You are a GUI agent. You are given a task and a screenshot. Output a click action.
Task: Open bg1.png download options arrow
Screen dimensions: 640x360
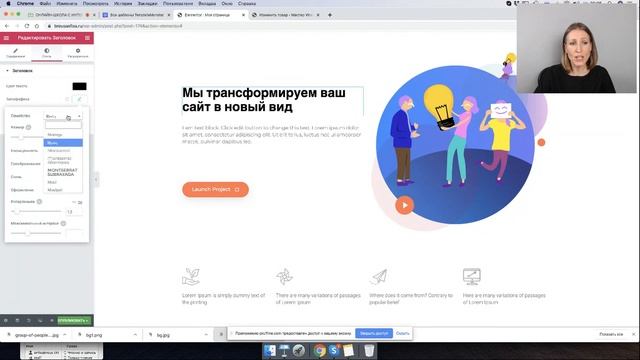click(x=135, y=335)
